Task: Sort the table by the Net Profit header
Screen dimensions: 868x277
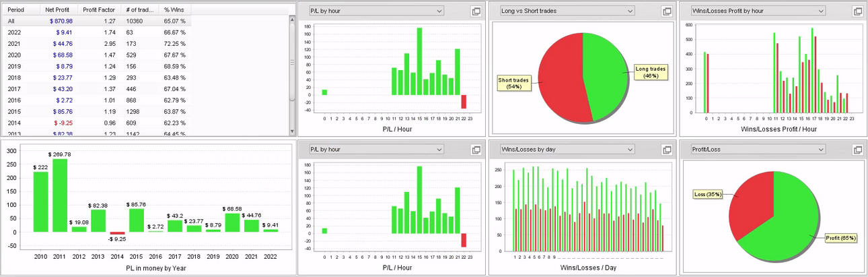Action: pyautogui.click(x=59, y=10)
